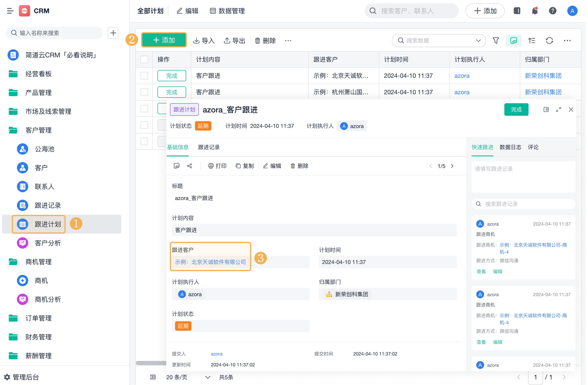This screenshot has width=588, height=385.
Task: Click the hamburger menu icon
Action: coord(10,11)
